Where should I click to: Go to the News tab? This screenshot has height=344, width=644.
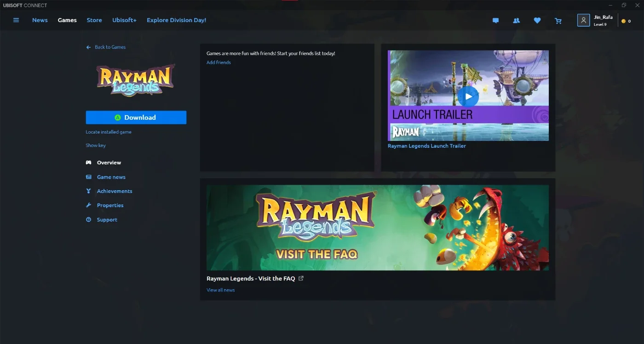[40, 20]
